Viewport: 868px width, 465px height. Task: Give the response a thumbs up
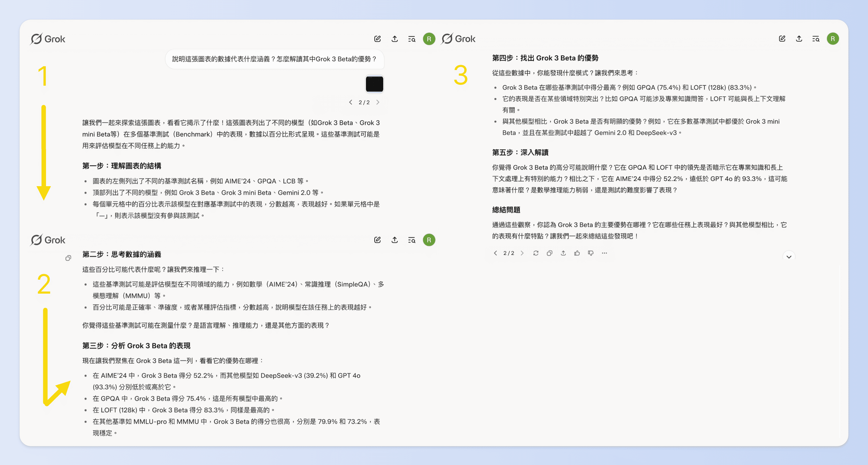point(577,253)
